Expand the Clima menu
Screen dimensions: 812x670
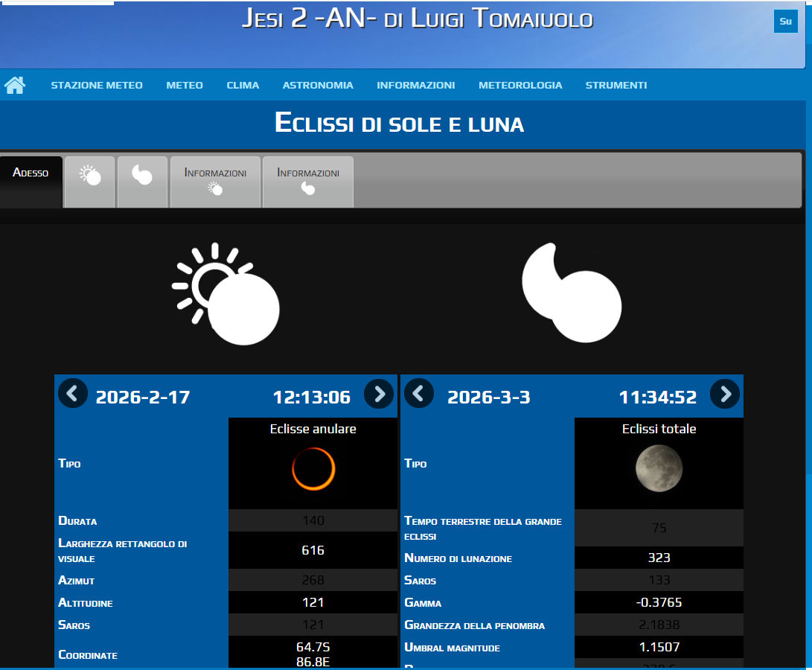coord(243,86)
